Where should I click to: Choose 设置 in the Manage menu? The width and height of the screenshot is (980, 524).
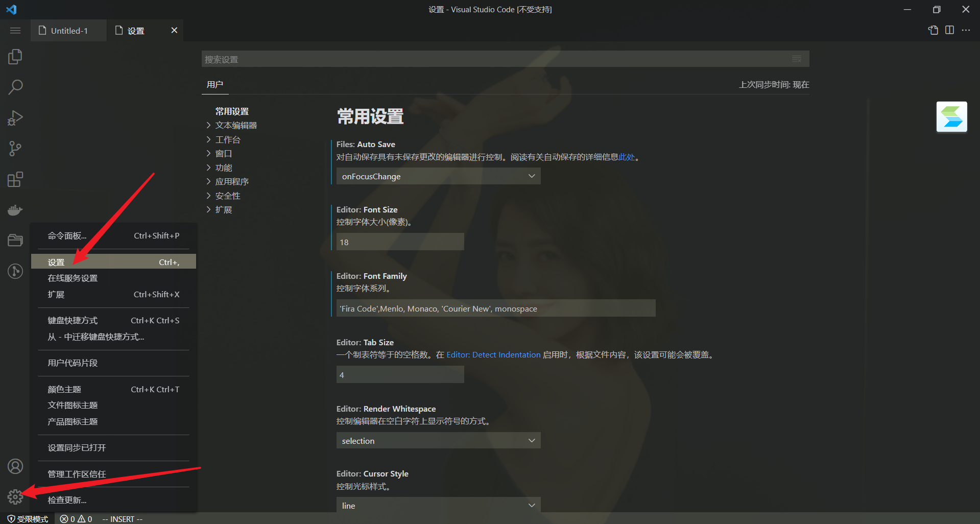113,261
